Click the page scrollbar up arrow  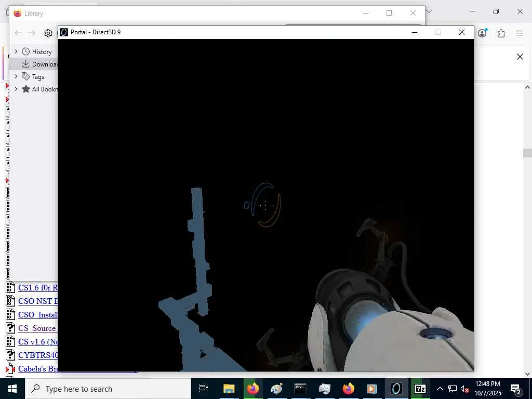coord(527,87)
